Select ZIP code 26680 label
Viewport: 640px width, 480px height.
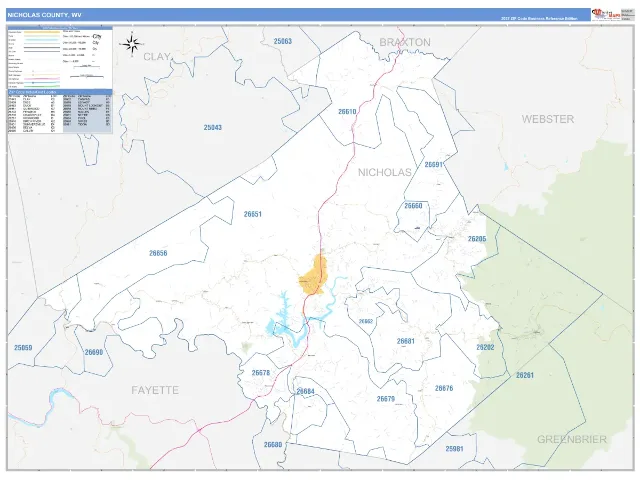(x=273, y=445)
